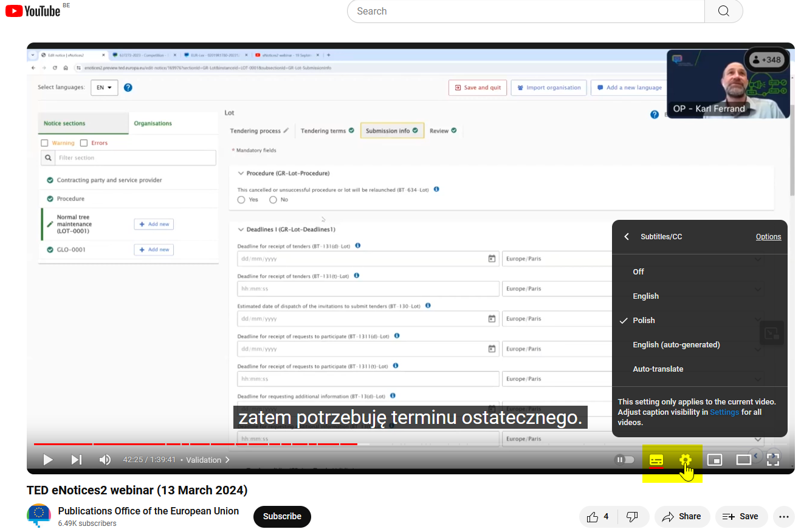Image resolution: width=801 pixels, height=532 pixels.
Task: Select Off to disable subtitles
Action: point(639,272)
